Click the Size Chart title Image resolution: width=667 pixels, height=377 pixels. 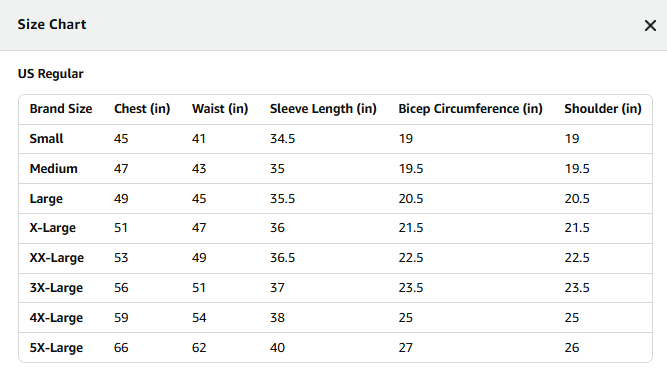(52, 24)
